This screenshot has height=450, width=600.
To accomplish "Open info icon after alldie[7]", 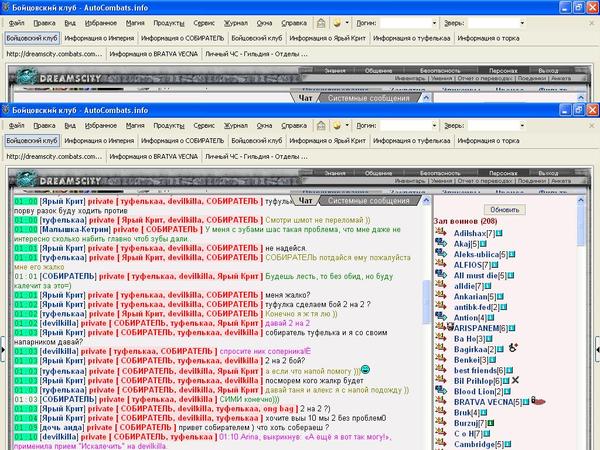I will tap(488, 286).
